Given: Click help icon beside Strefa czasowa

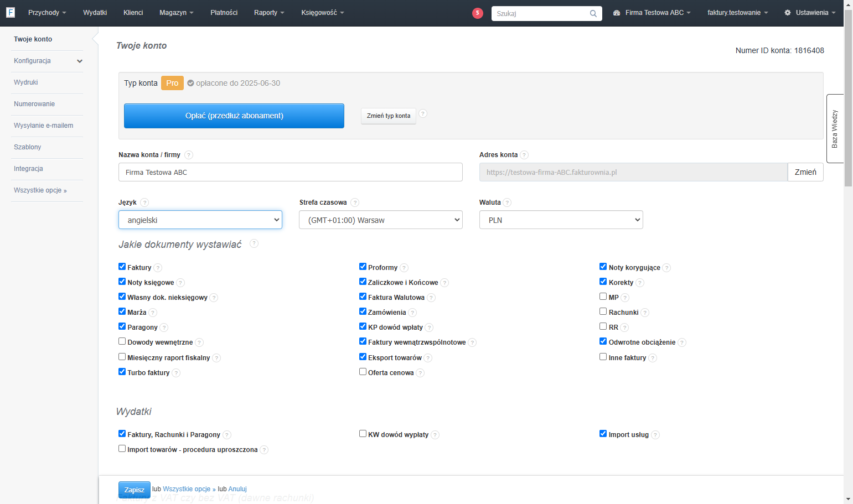Looking at the screenshot, I should tap(355, 202).
